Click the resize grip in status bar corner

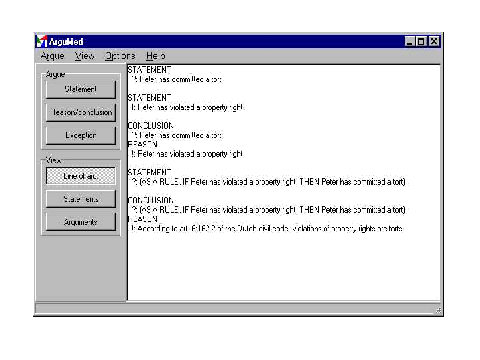[438, 311]
